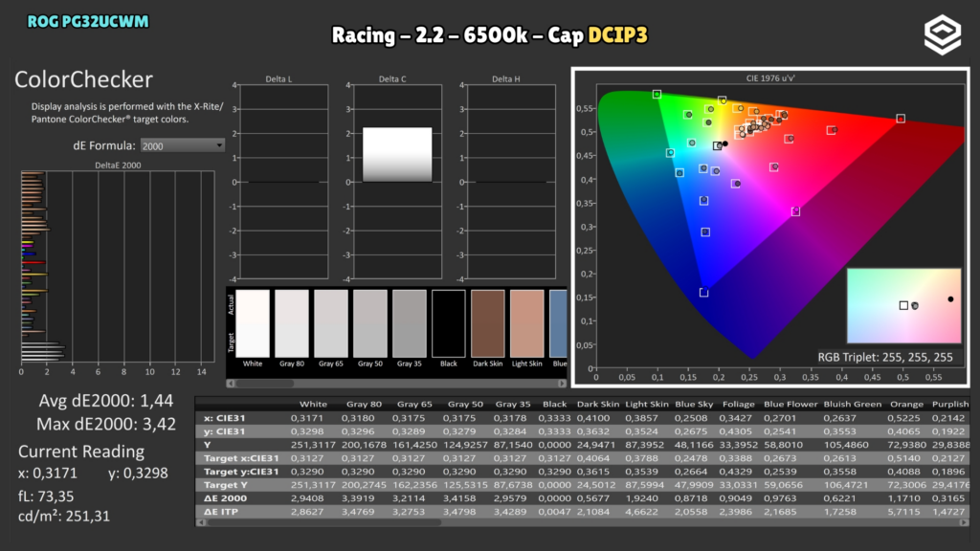
Task: Select the Dark Skin swatch
Action: point(487,323)
